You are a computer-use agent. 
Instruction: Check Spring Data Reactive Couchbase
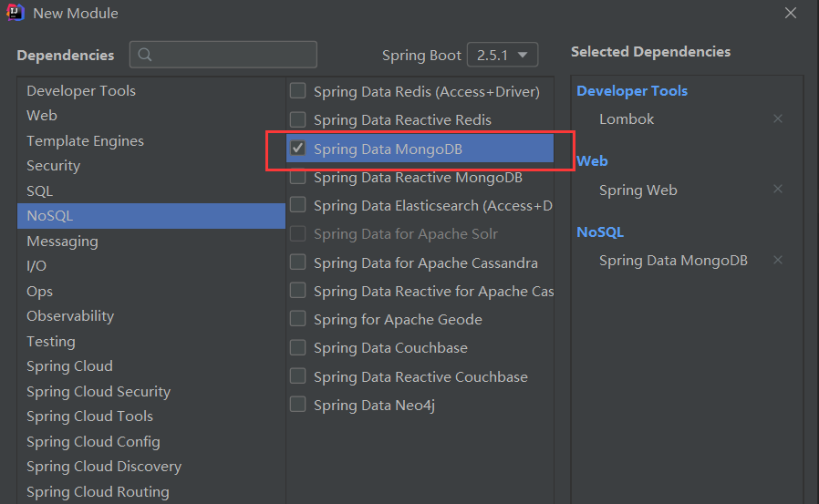pyautogui.click(x=297, y=375)
